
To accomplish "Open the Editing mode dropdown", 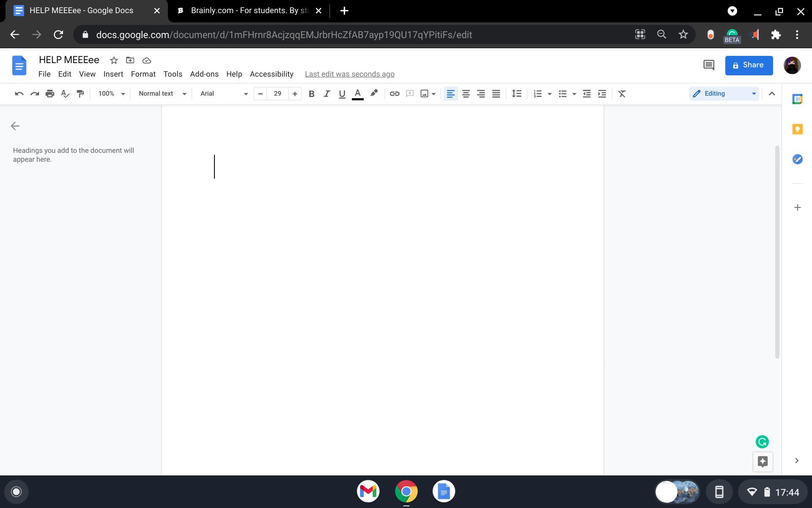I will (x=724, y=94).
